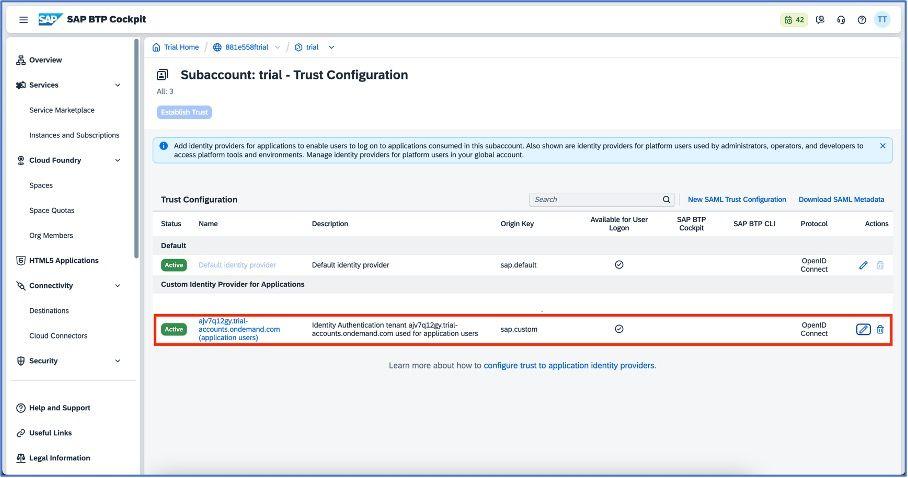The width and height of the screenshot is (908, 478).
Task: Collapse the Security section
Action: pyautogui.click(x=118, y=361)
